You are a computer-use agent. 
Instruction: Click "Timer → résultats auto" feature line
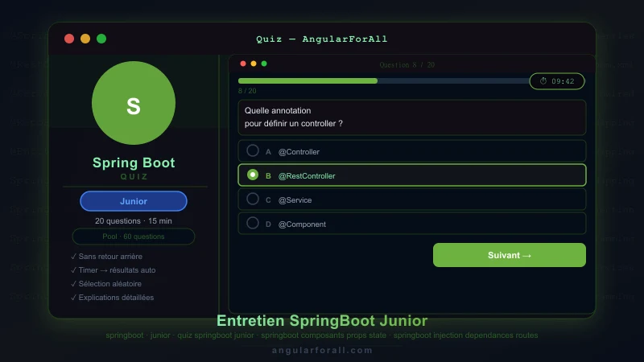tap(113, 270)
